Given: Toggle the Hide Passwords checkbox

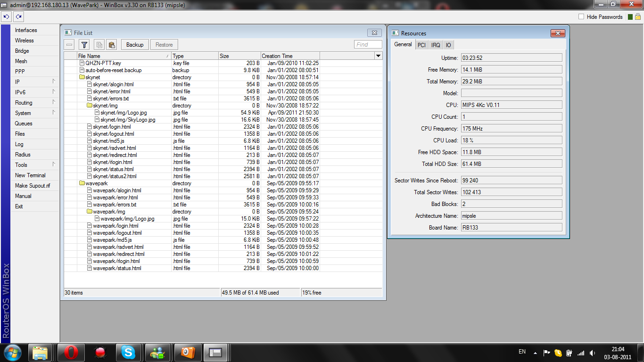Looking at the screenshot, I should click(x=581, y=17).
